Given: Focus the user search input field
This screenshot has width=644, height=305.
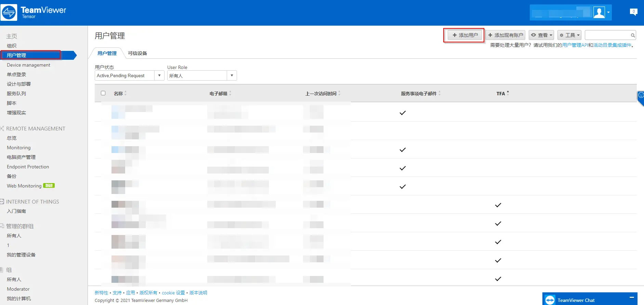Looking at the screenshot, I should (607, 35).
